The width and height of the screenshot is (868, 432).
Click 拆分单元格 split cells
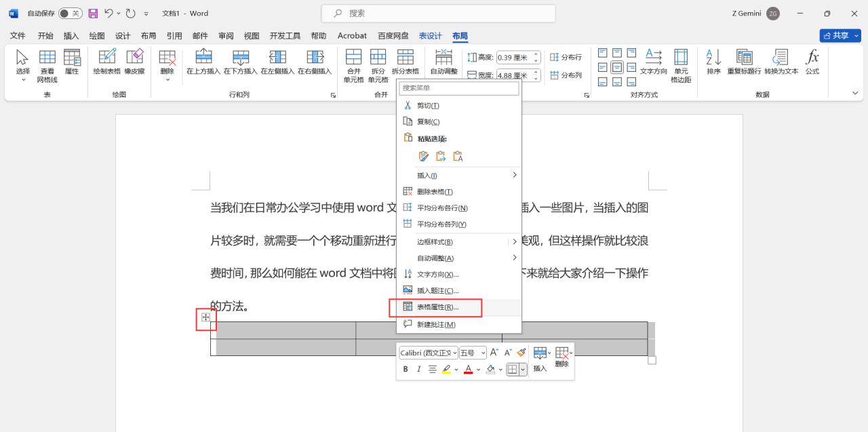click(378, 65)
